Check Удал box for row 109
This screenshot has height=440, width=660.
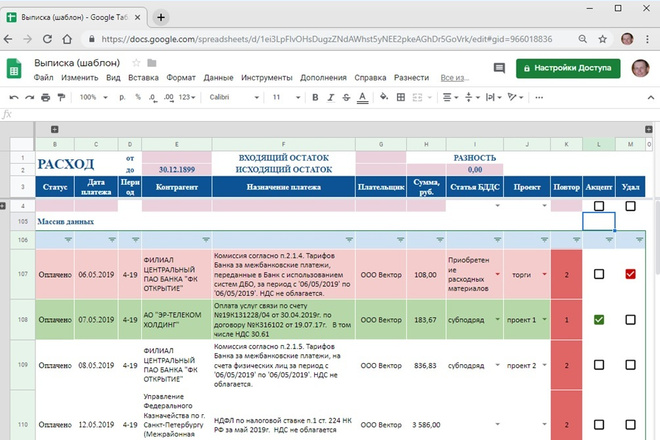pyautogui.click(x=630, y=365)
